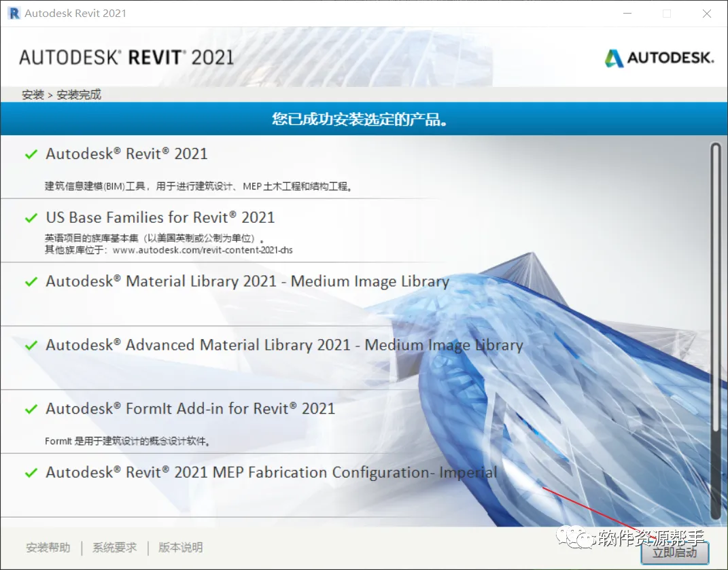Click the AUTODESK REVIT 2021 header title

[126, 58]
